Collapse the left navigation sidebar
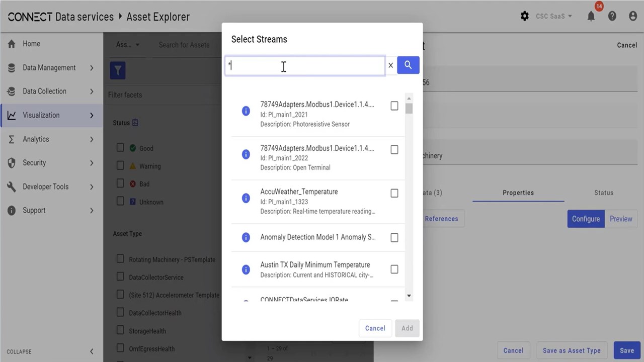 tap(50, 351)
